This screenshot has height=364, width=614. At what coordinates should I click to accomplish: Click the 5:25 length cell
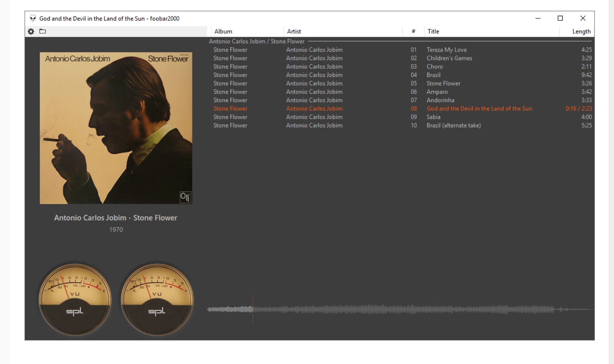click(x=586, y=125)
